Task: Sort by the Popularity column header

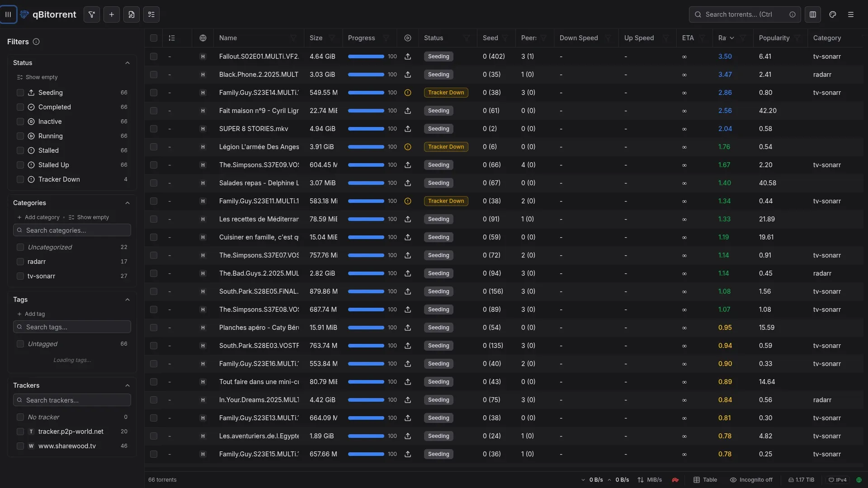Action: tap(774, 38)
